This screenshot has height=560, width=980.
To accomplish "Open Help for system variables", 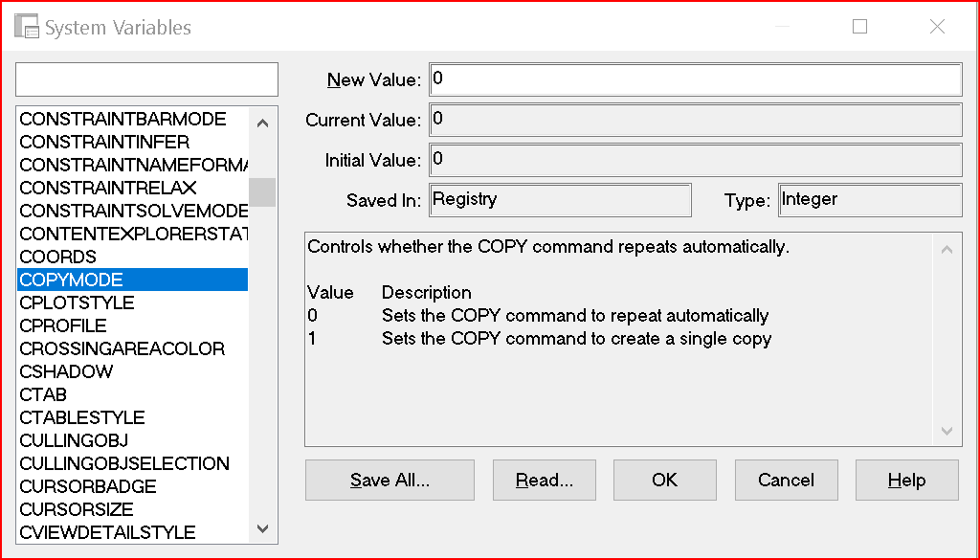I will click(906, 481).
